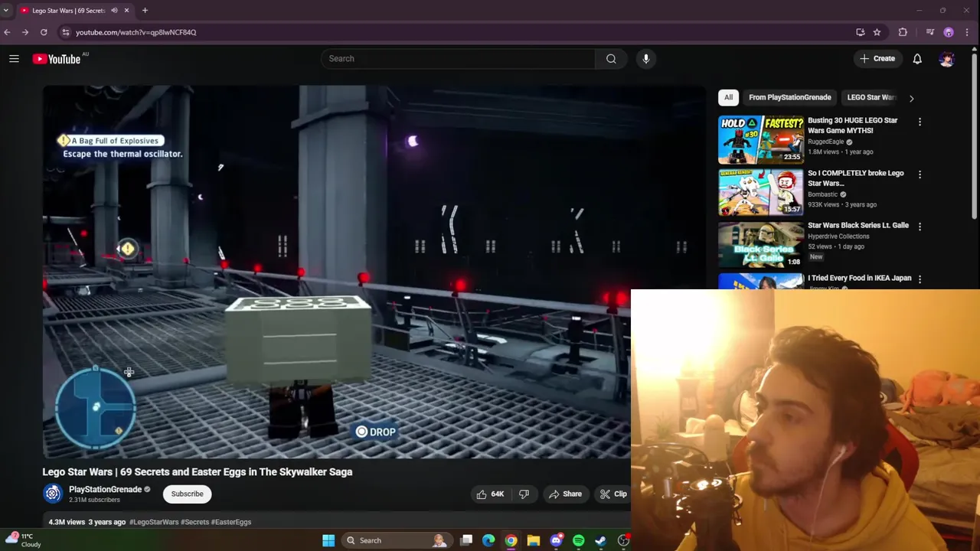The image size is (980, 551).
Task: Open Steam from taskbar
Action: pos(601,540)
